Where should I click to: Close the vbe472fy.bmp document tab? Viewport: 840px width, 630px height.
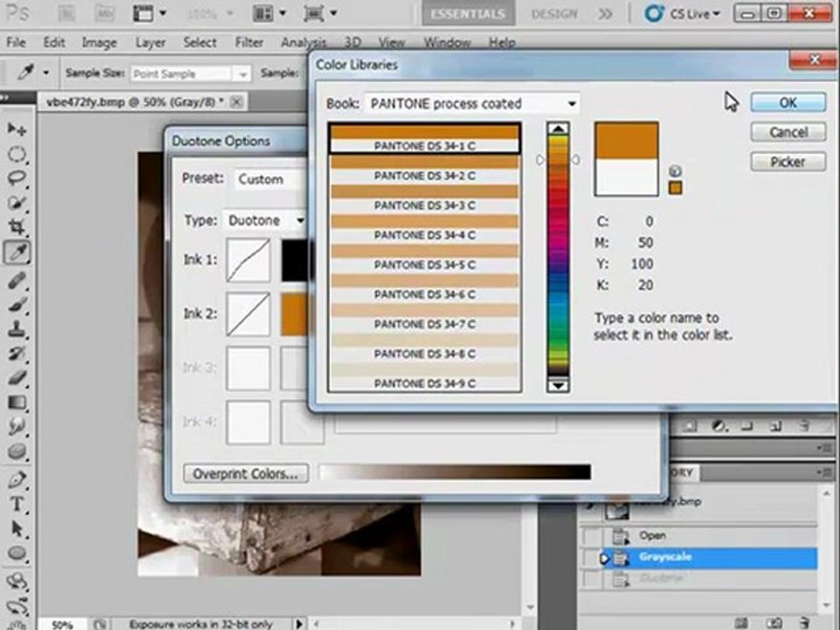click(x=236, y=101)
